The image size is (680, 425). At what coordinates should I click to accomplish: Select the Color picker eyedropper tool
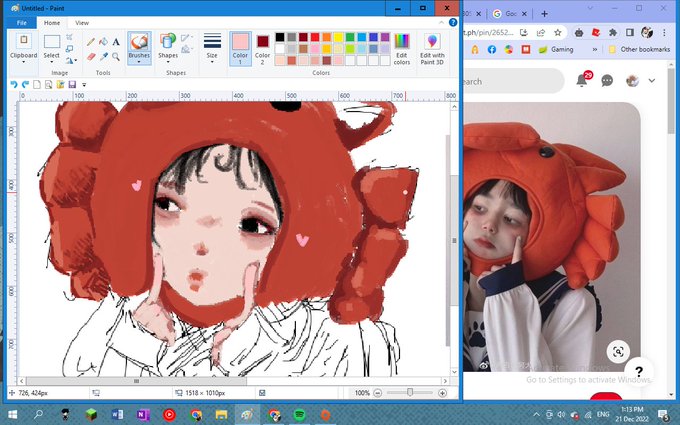pyautogui.click(x=103, y=56)
